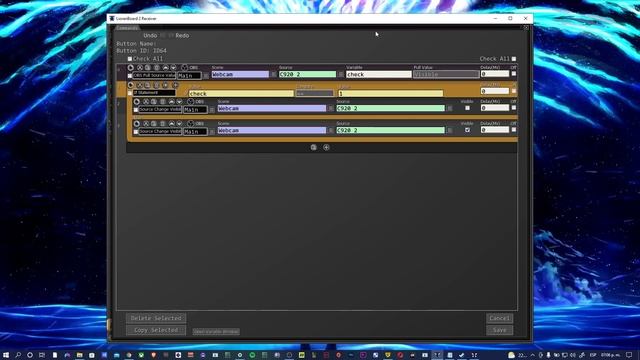Image resolution: width=640 pixels, height=360 pixels.
Task: Move the first Source Change Visibility command up
Action: (x=171, y=102)
